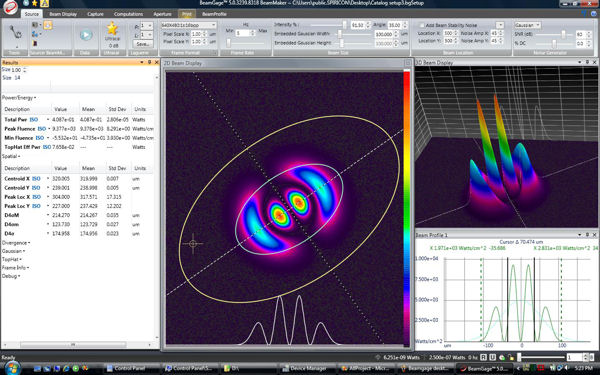Open the BeamGage application menu orb
Screen dimensions: 600x375
click(x=10, y=7)
